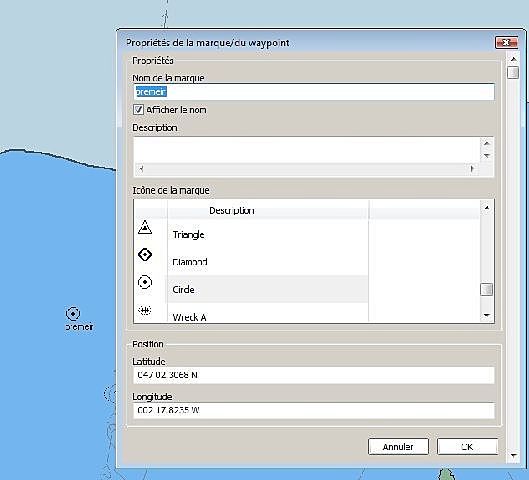Click the Triangle description text row
529x480 pixels.
[268, 234]
